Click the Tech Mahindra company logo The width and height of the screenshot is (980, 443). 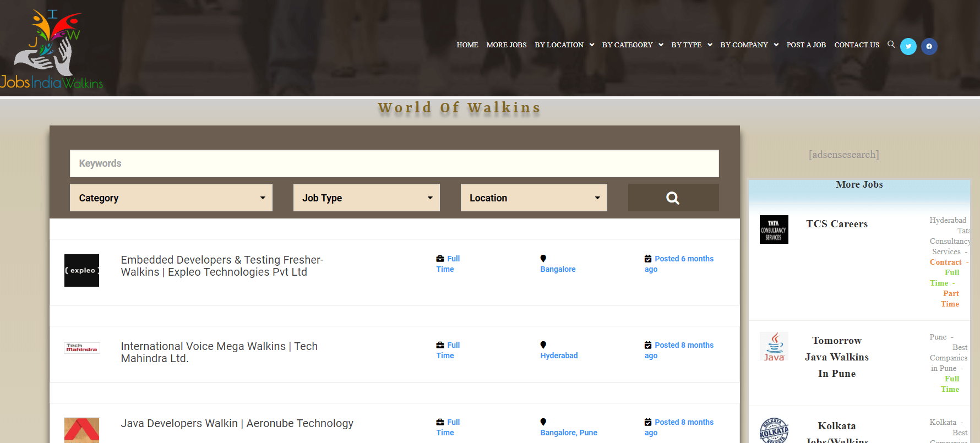click(81, 348)
